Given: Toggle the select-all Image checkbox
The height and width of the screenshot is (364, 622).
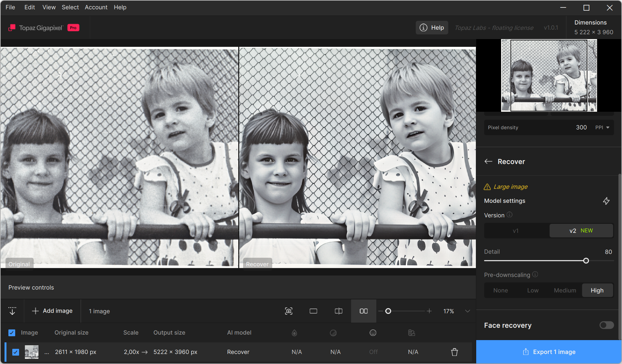Looking at the screenshot, I should (x=12, y=333).
